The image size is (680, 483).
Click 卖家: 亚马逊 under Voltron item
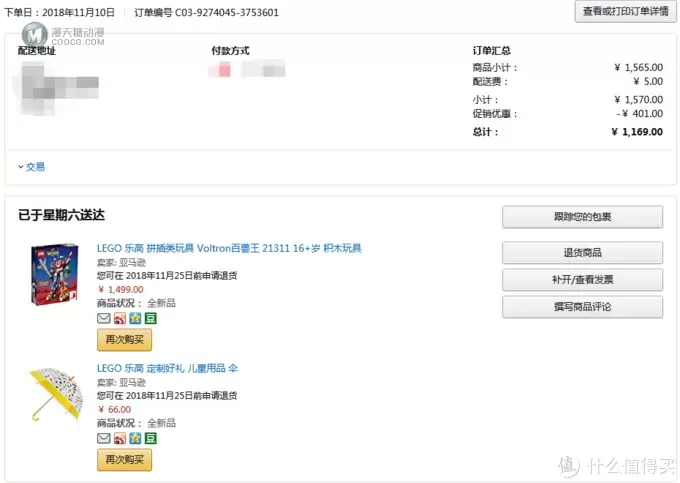point(121,263)
